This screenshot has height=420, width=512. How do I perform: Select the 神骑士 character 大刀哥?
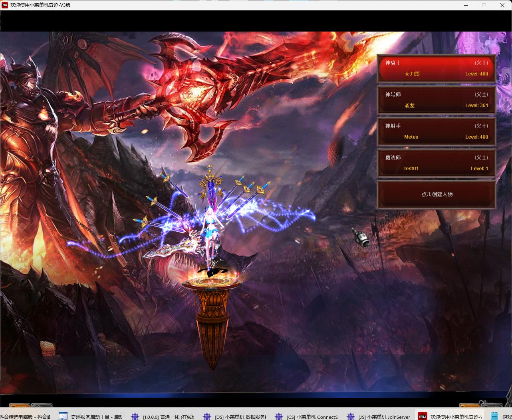(x=437, y=68)
